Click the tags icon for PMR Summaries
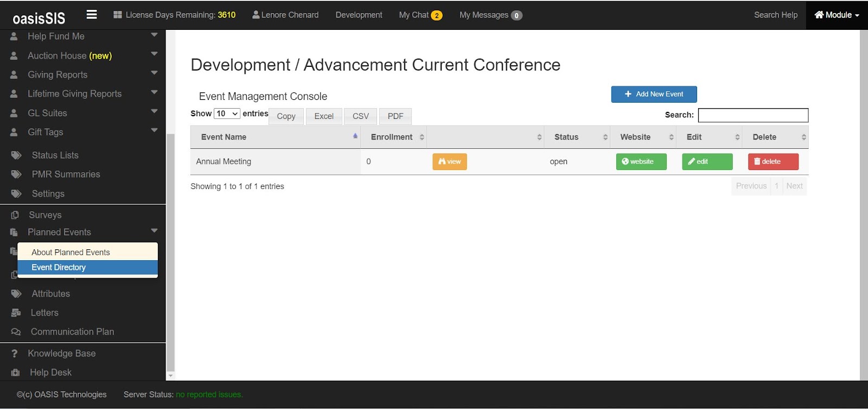 (16, 174)
